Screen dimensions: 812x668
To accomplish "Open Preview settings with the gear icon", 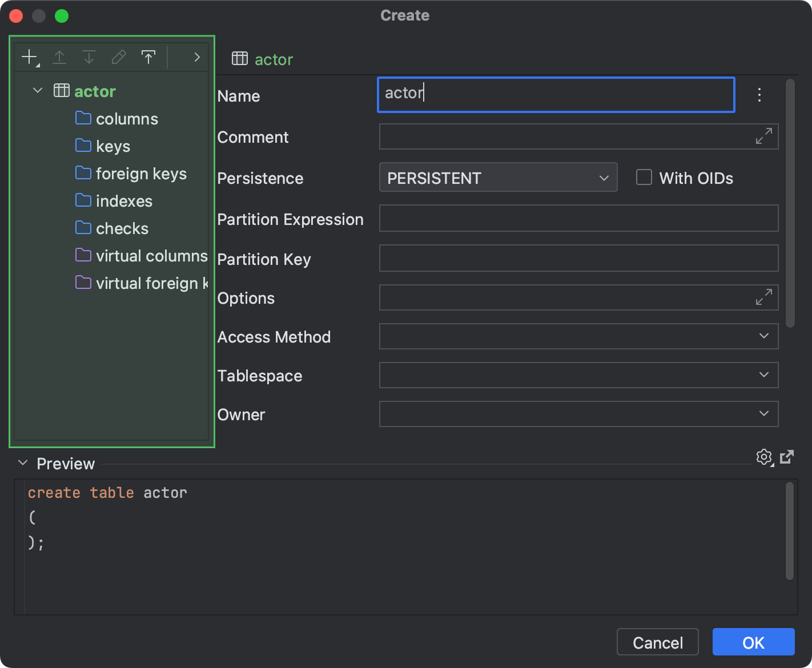I will (x=764, y=457).
